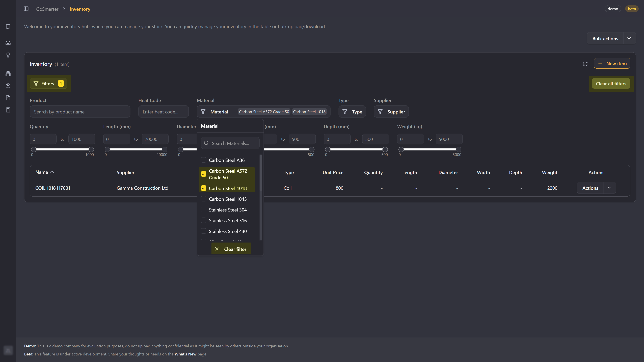
Task: Open the lightbulb insights sidebar icon
Action: (8, 55)
